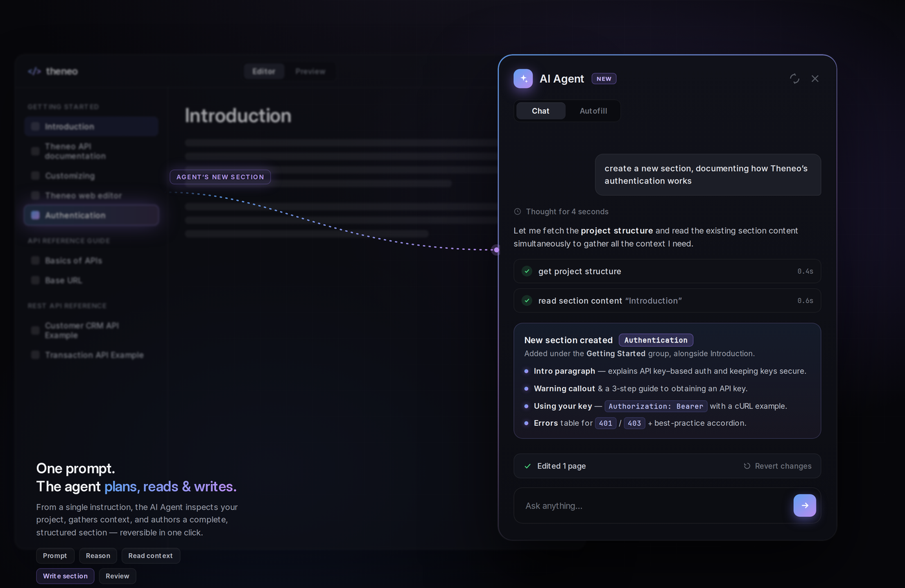Click the page icon beside Theneo web editor
The height and width of the screenshot is (588, 905).
tap(36, 196)
